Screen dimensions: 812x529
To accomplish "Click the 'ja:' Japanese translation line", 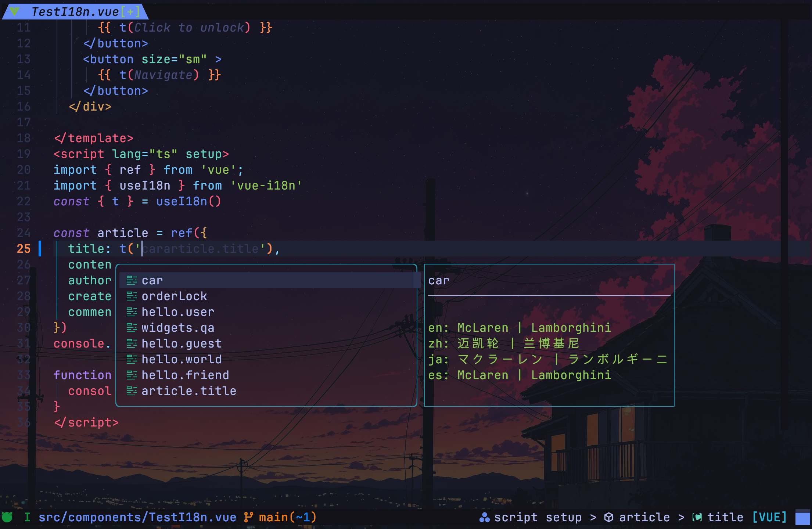I will 547,359.
